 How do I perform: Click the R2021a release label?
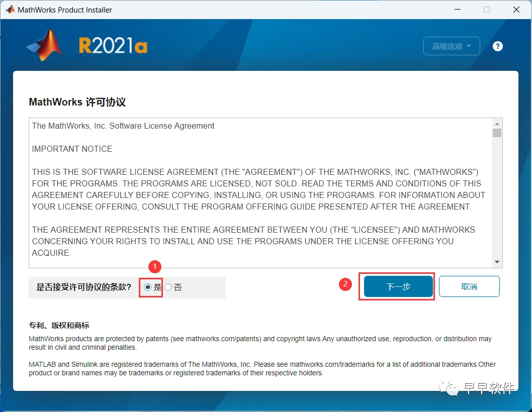click(x=113, y=46)
